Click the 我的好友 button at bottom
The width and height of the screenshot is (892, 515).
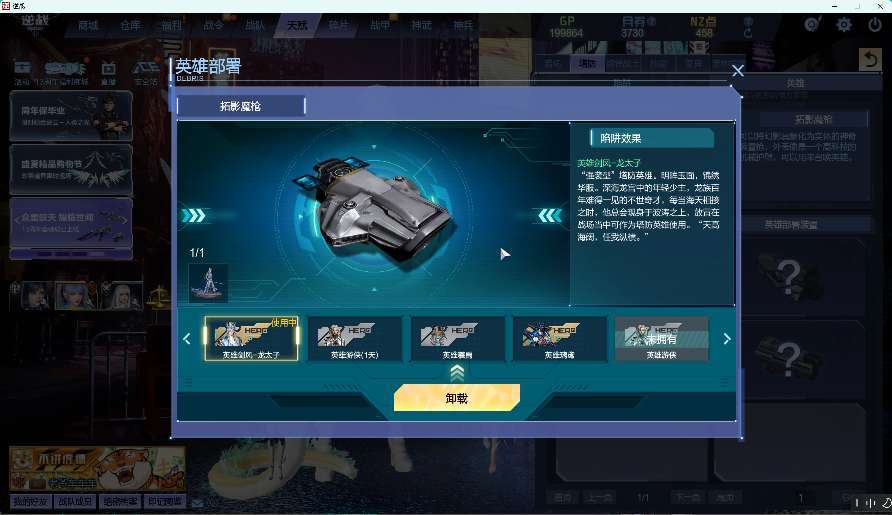coord(31,501)
